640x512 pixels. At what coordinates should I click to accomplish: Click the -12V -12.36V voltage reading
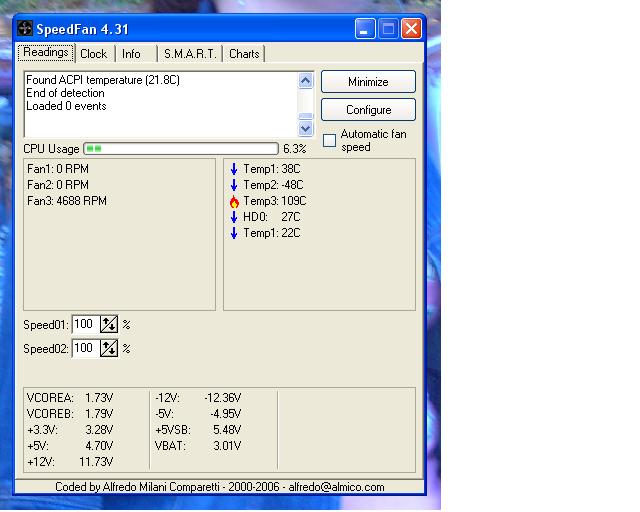point(198,398)
